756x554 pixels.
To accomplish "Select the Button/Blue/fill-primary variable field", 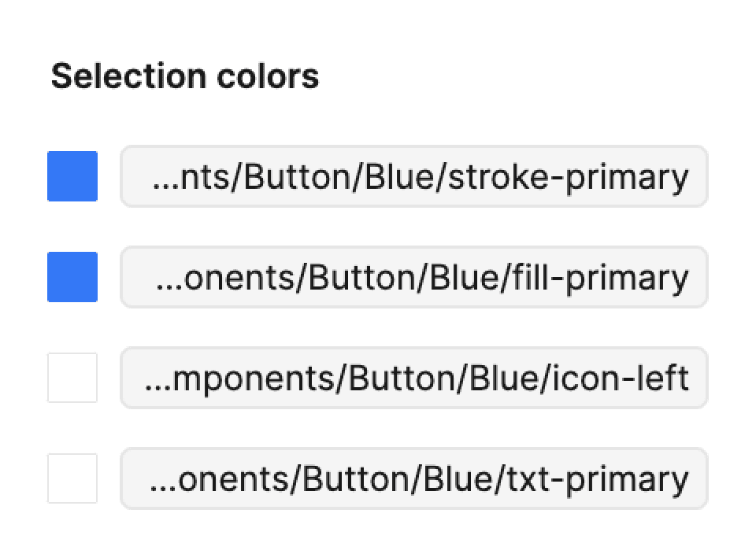I will 414,277.
